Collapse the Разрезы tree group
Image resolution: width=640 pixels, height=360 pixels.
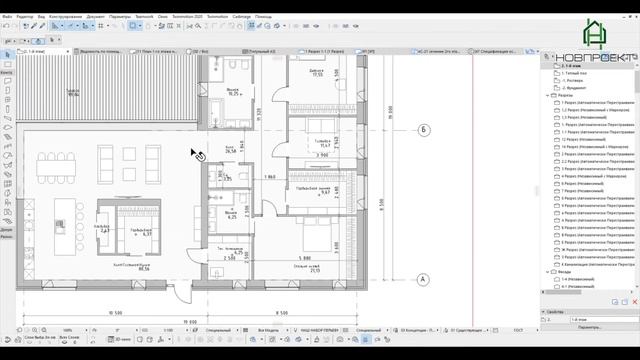pos(547,95)
